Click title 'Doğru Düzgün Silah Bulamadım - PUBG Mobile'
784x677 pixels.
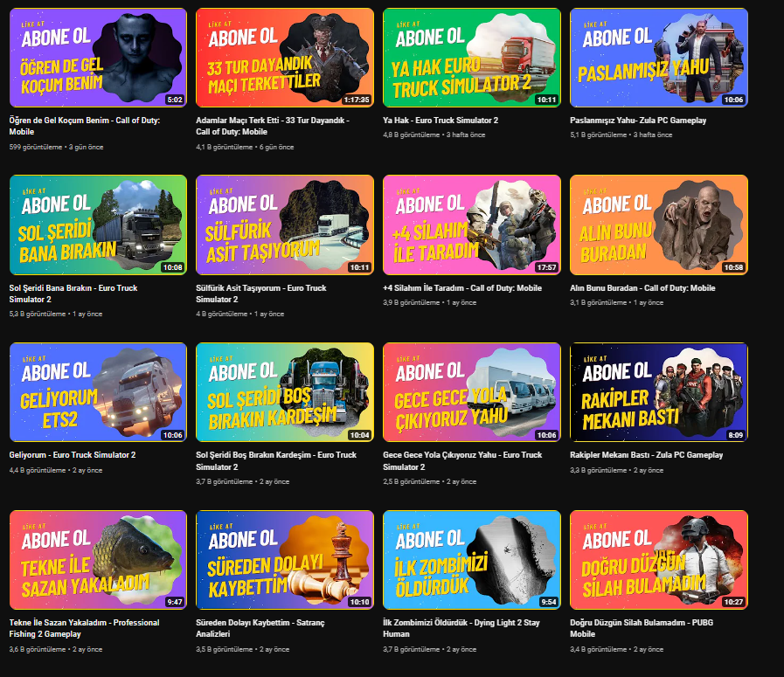point(642,628)
